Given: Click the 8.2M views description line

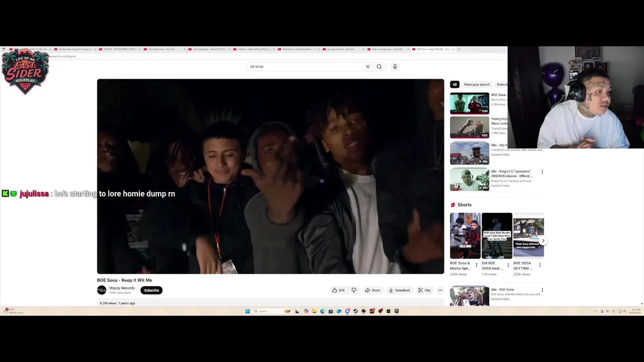Looking at the screenshot, I should [x=117, y=303].
